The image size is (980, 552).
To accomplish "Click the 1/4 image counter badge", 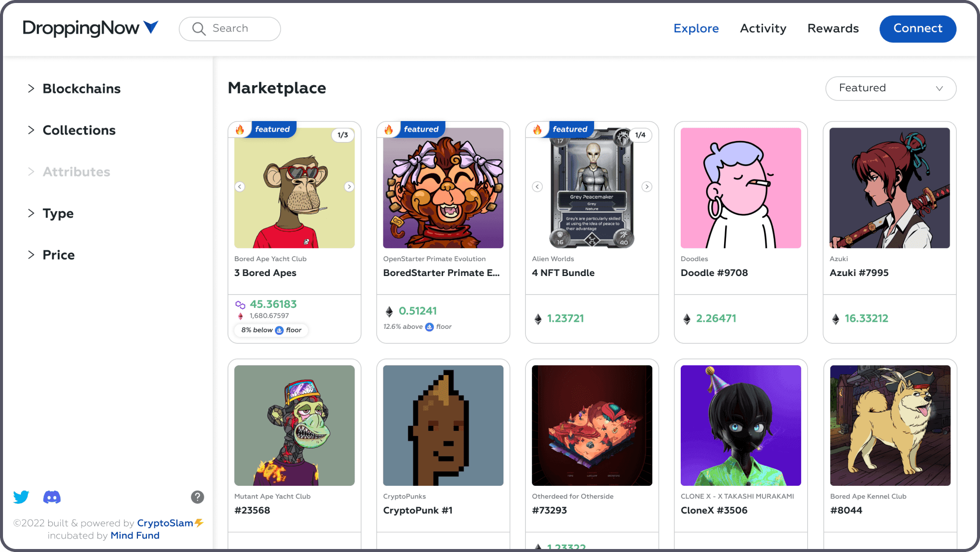I will click(640, 135).
